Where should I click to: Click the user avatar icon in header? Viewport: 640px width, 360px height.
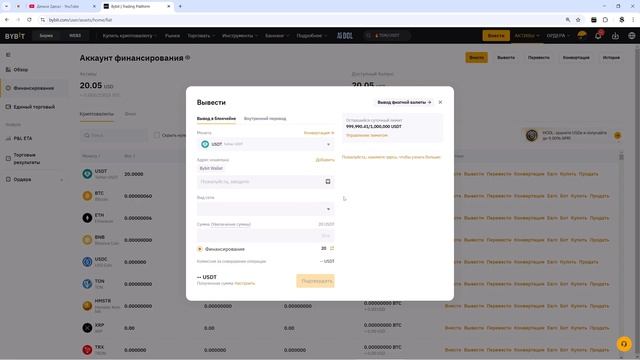(582, 35)
